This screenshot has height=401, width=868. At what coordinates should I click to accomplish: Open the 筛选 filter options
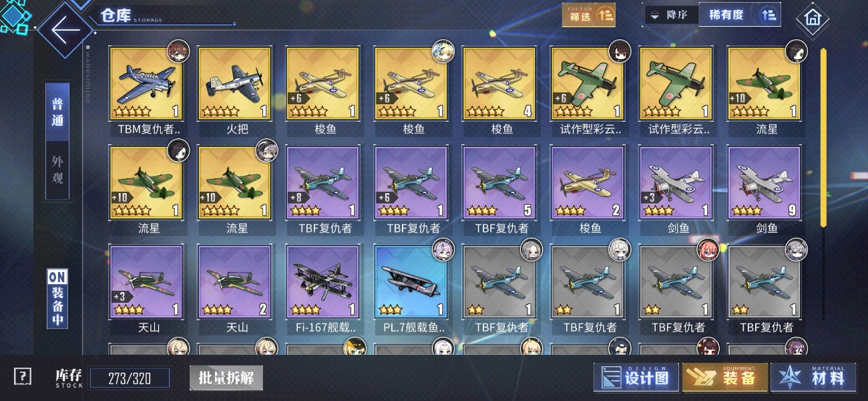tap(588, 15)
